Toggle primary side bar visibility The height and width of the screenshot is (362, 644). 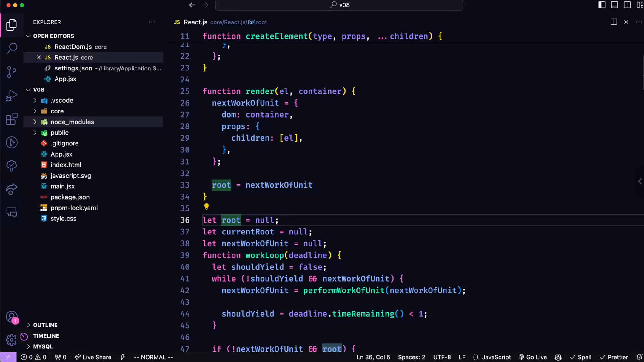[602, 5]
